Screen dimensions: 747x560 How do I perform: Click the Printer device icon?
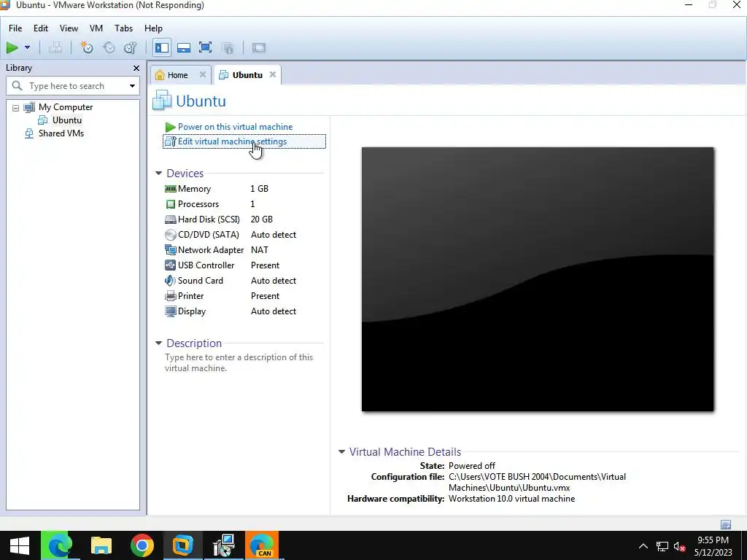pyautogui.click(x=170, y=296)
